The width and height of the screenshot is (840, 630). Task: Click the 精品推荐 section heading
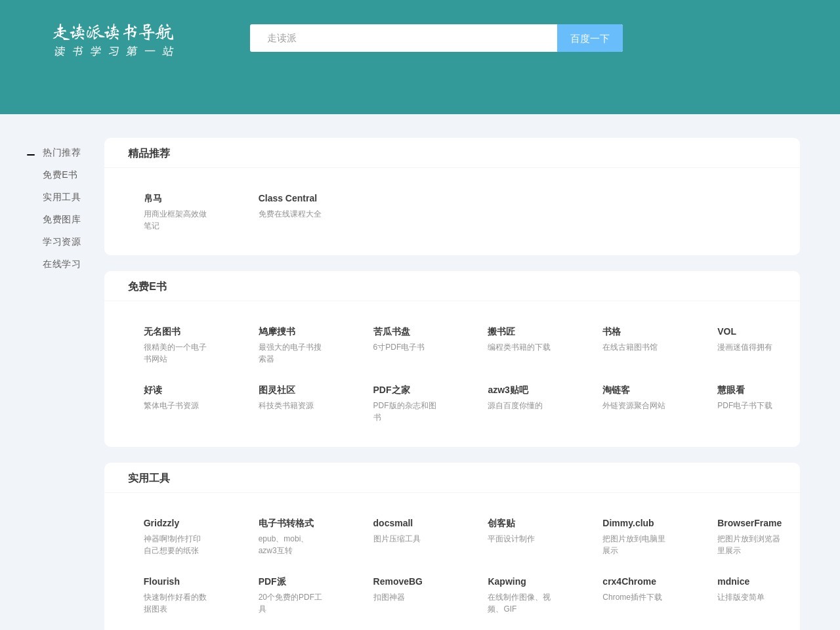click(149, 153)
